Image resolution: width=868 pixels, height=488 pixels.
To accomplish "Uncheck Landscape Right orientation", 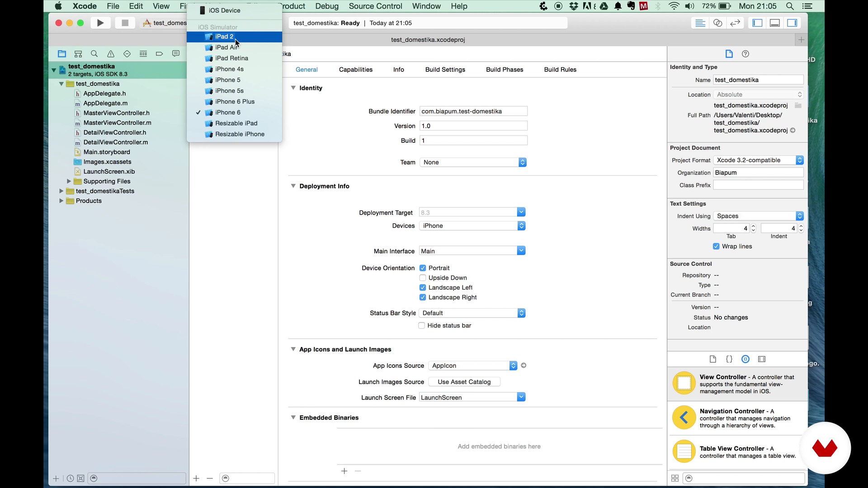I will (x=423, y=297).
